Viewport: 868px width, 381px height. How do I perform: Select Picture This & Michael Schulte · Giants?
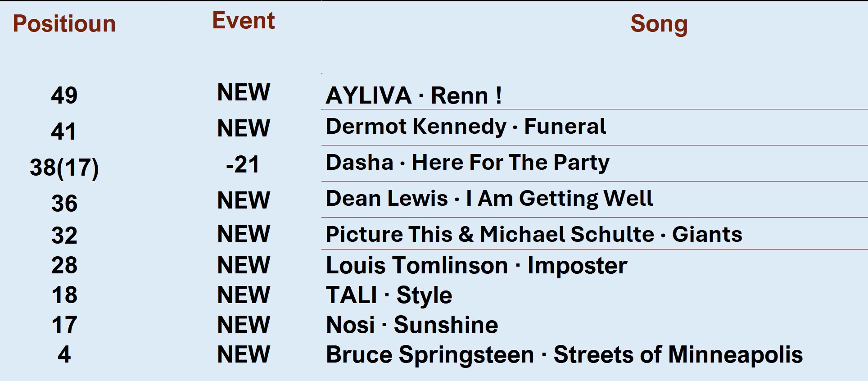click(533, 235)
